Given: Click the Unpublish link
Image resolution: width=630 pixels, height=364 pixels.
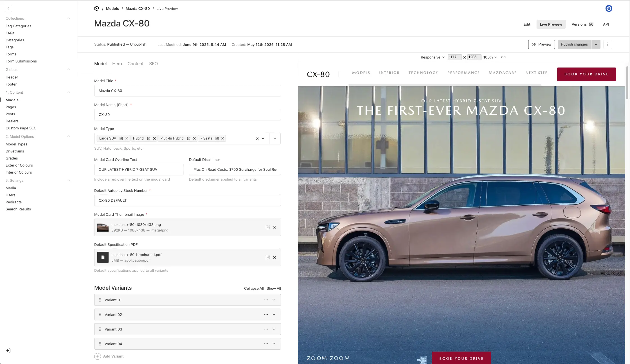Looking at the screenshot, I should click(x=138, y=44).
